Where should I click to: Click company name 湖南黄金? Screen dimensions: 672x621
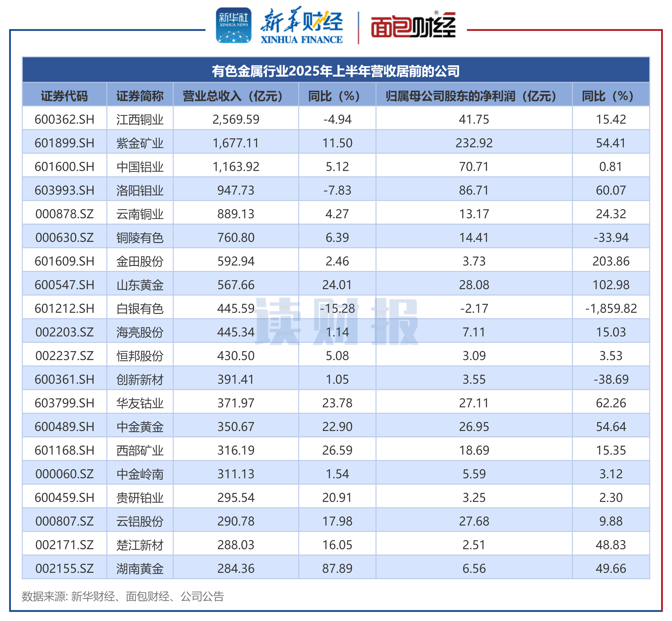click(x=140, y=568)
